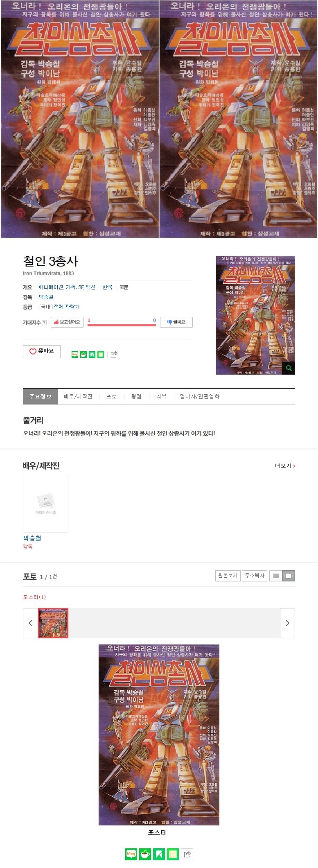
Task: Click the bottom share arrow icon
Action: tap(187, 854)
